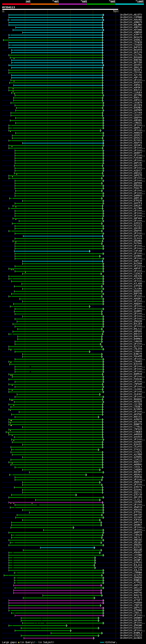Open hit UniRef100_B4FGC8
The height and width of the screenshot is (644, 146).
click(131, 48)
